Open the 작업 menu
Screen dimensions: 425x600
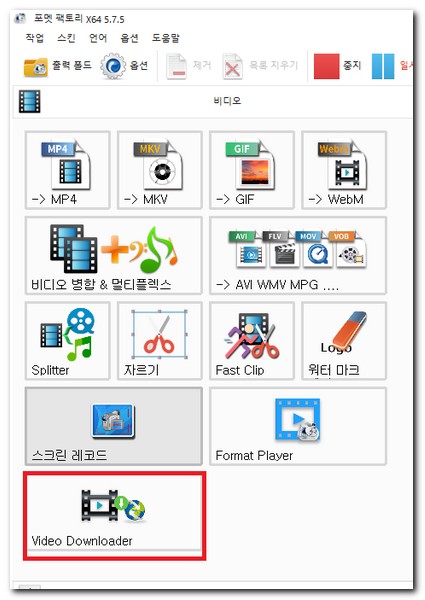(x=34, y=38)
